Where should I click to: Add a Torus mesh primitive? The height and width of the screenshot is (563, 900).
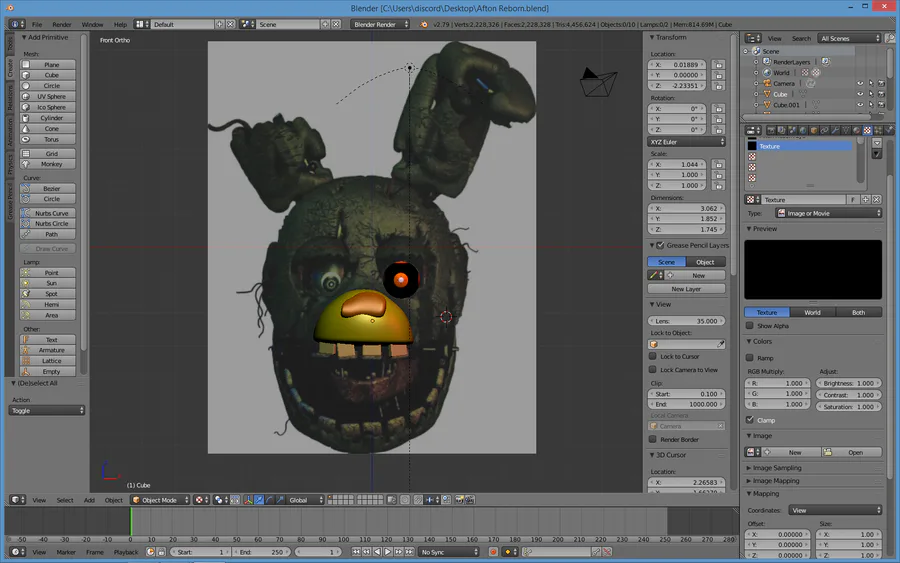tap(51, 139)
